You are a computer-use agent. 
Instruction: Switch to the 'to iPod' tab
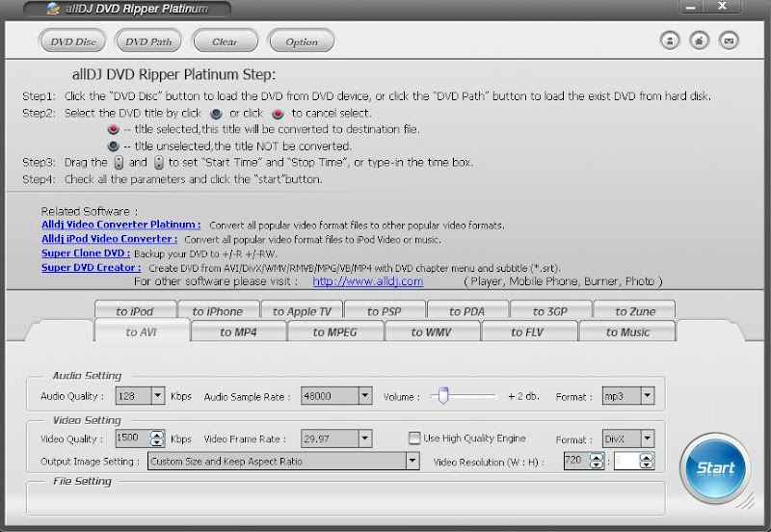tap(135, 310)
